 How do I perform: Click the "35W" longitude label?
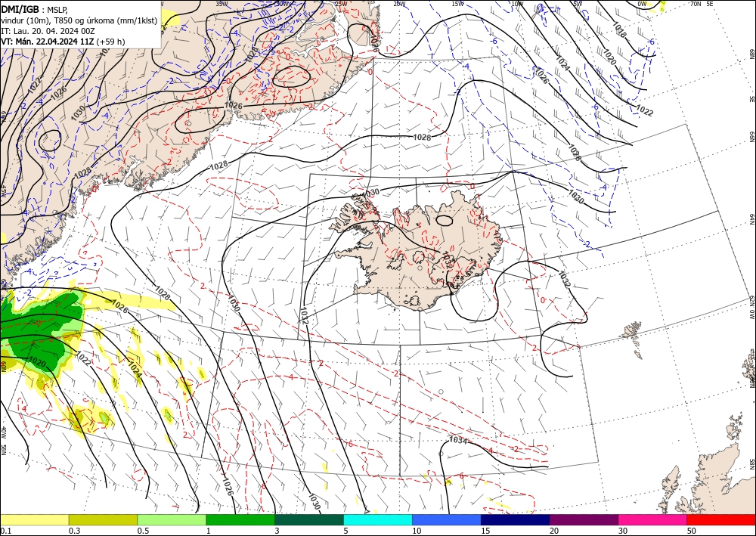pyautogui.click(x=222, y=3)
